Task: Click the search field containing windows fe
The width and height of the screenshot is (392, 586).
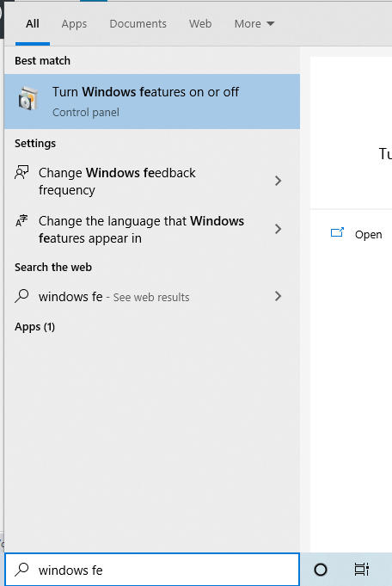Action: pos(152,570)
